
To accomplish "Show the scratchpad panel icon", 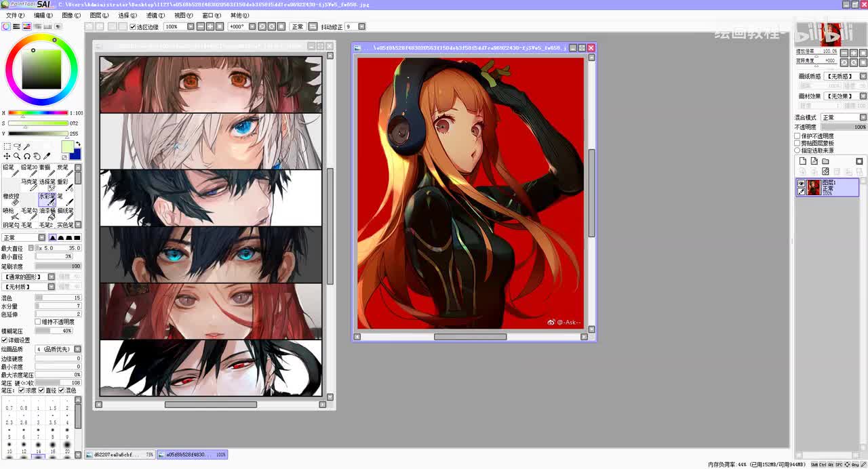I will tap(58, 26).
